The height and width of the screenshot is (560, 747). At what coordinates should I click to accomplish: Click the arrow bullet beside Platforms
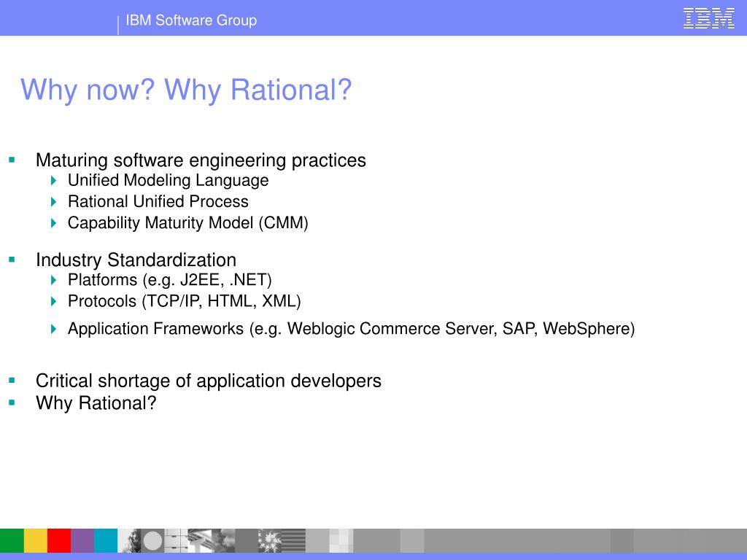point(53,280)
